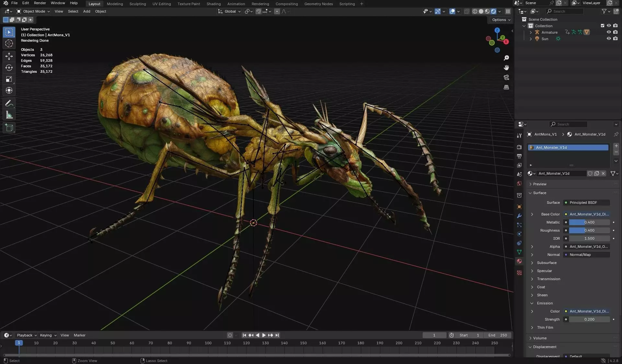The width and height of the screenshot is (622, 364).
Task: Open the Object Mode dropdown
Action: 33,11
